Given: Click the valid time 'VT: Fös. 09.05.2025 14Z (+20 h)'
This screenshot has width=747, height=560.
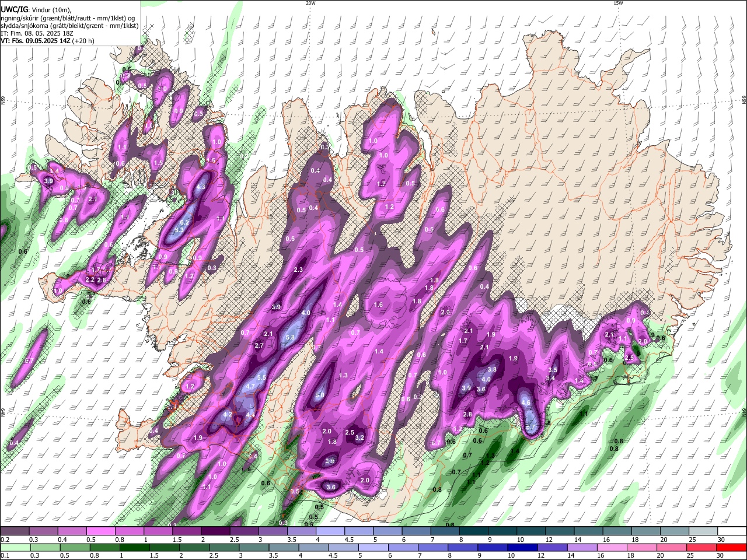Looking at the screenshot, I should point(47,41).
